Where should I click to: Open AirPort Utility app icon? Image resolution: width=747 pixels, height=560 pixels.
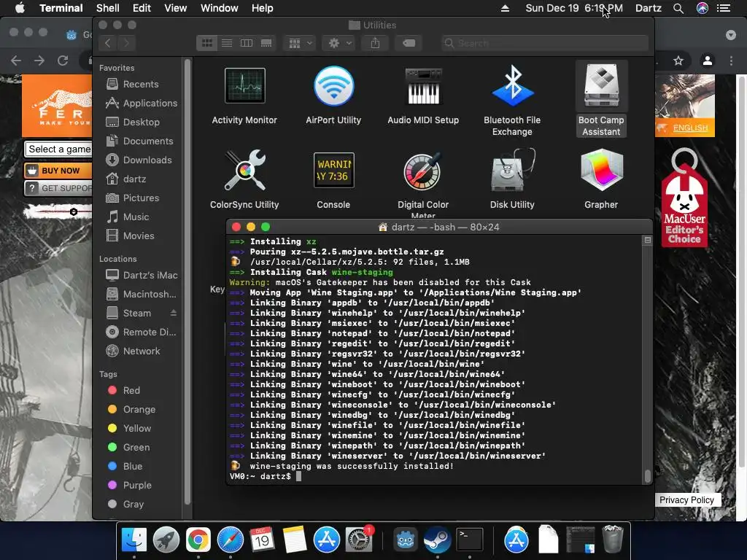tap(333, 86)
